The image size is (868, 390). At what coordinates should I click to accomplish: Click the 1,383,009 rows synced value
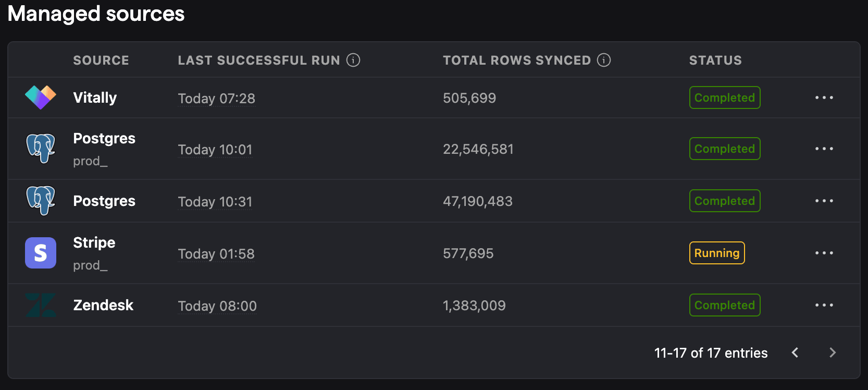click(474, 306)
